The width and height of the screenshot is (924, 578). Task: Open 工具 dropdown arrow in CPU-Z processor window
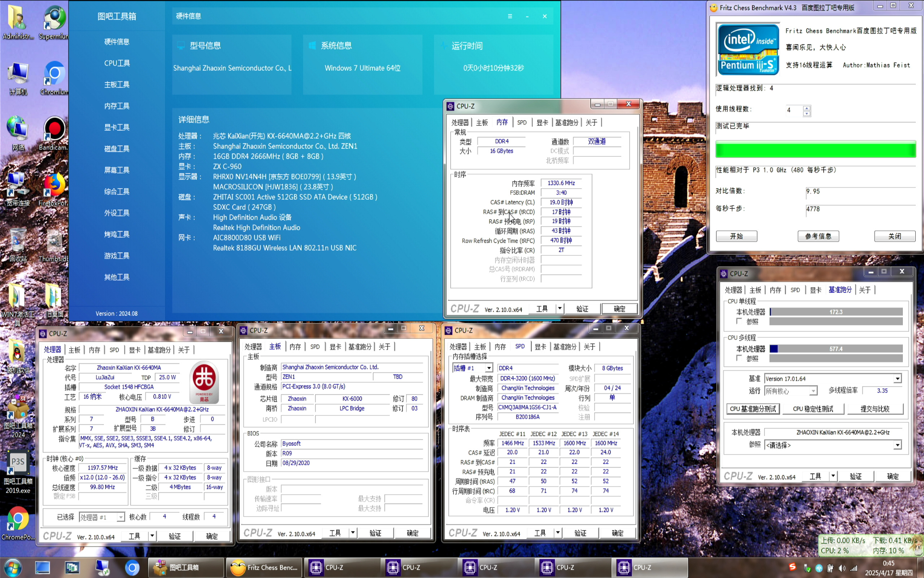[152, 536]
